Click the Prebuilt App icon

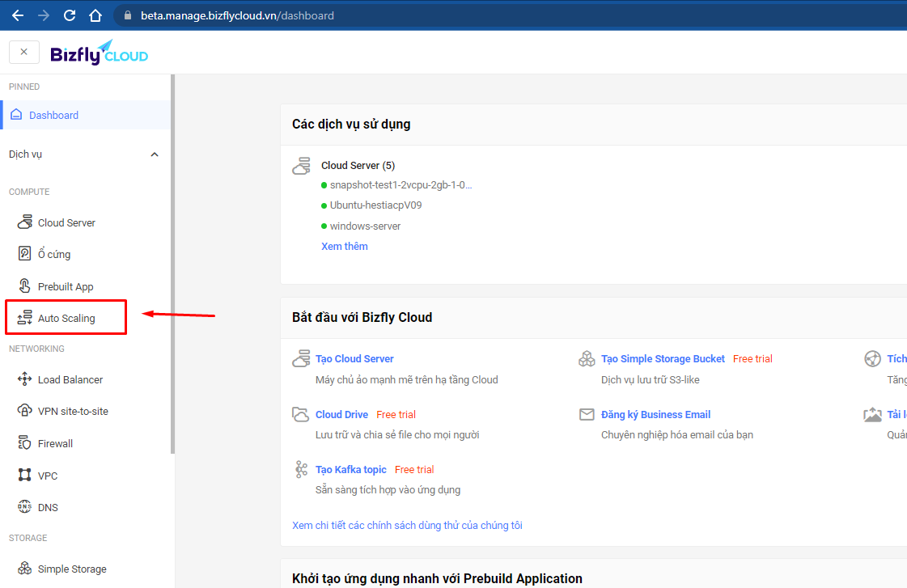[24, 286]
